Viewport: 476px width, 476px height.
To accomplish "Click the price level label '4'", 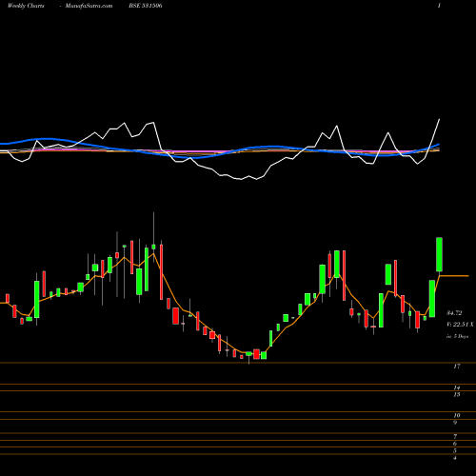I will click(455, 458).
